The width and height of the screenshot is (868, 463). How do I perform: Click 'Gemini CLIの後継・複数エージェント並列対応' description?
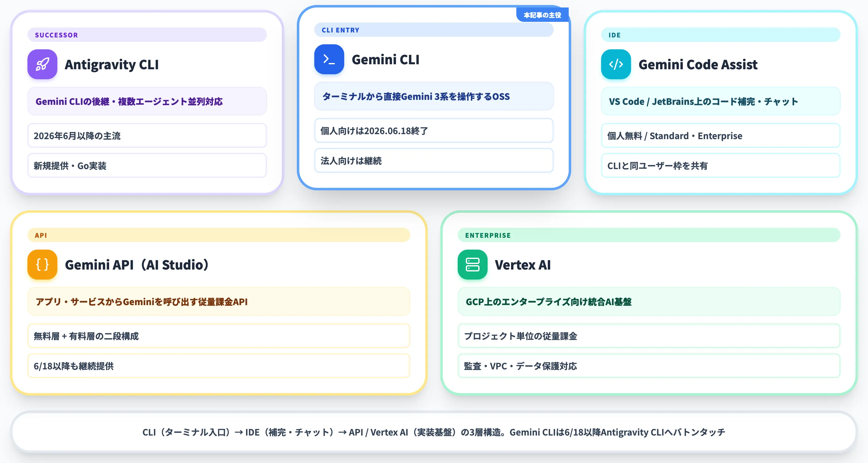[x=147, y=101]
